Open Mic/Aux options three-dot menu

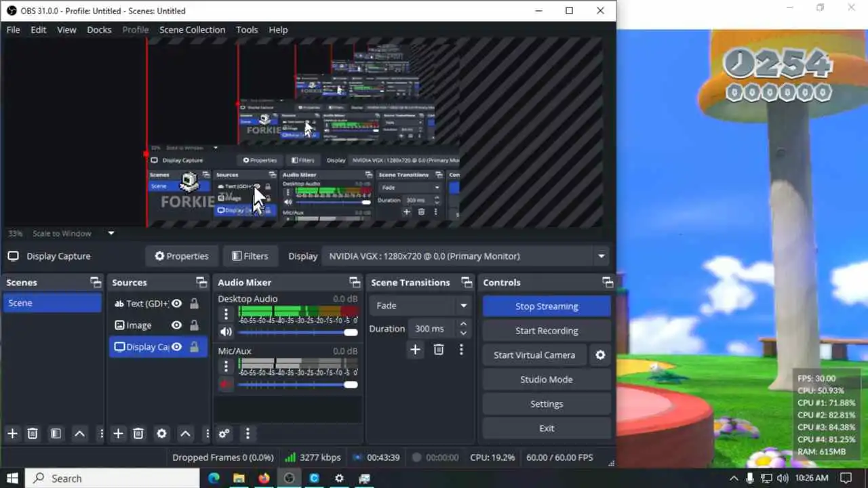click(226, 366)
